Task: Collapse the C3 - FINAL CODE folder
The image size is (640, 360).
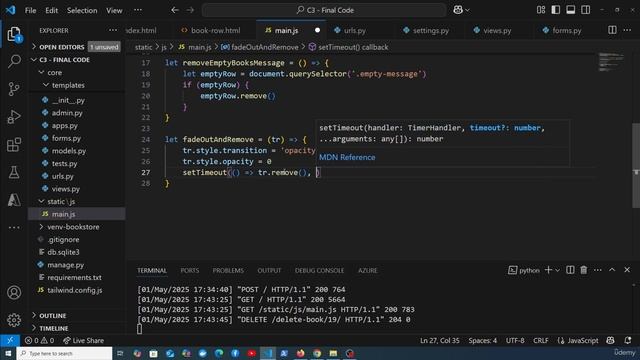Action: 34,60
